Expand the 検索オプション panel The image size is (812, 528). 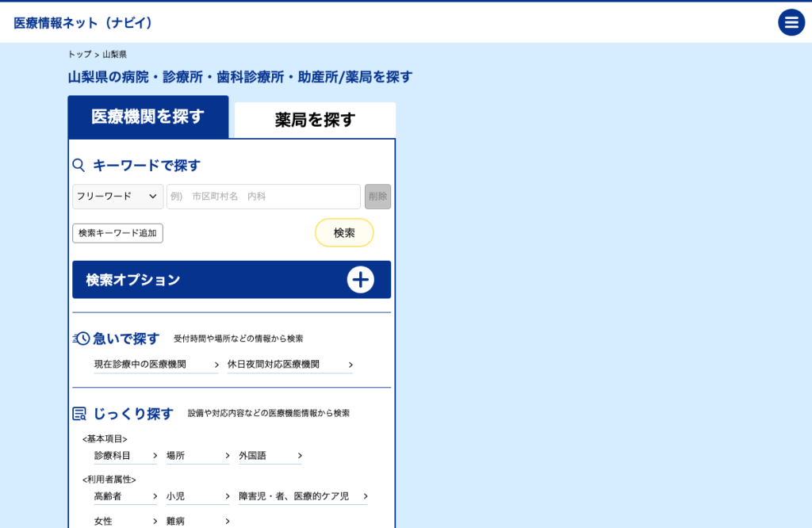coord(232,280)
